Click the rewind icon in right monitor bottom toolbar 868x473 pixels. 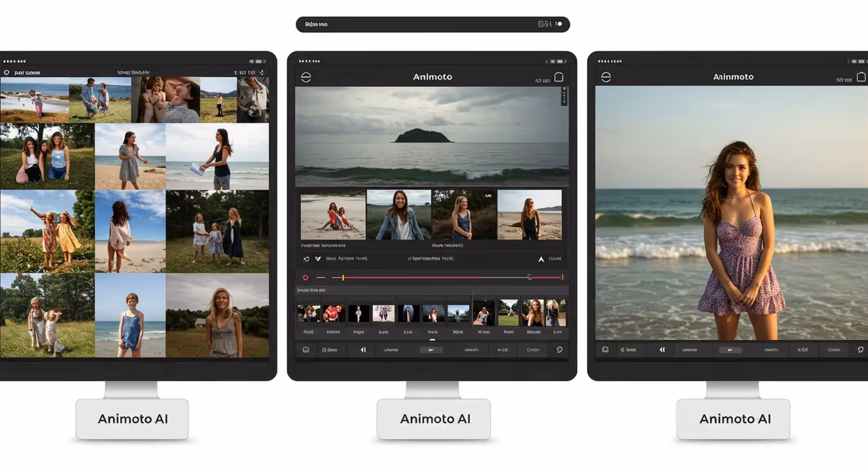[662, 350]
